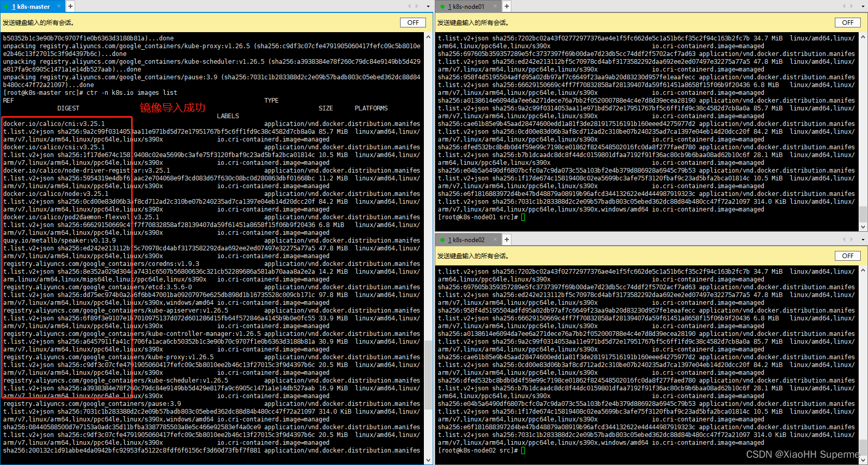
Task: Toggle OFF broadcast button in k8s-node02 pane
Action: [x=848, y=256]
